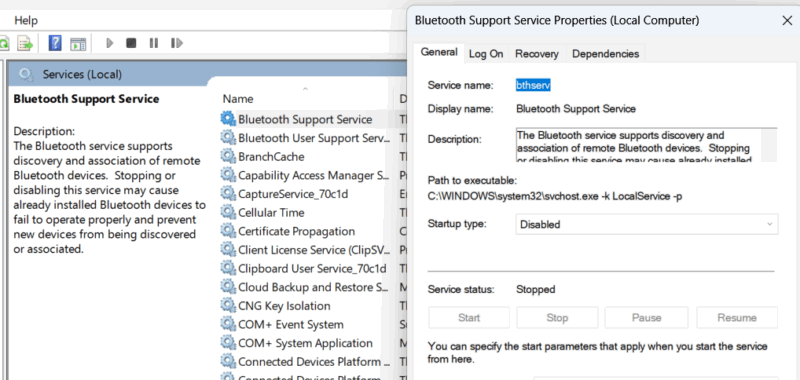The height and width of the screenshot is (380, 800).
Task: Open the Startup type dropdown
Action: tap(647, 224)
